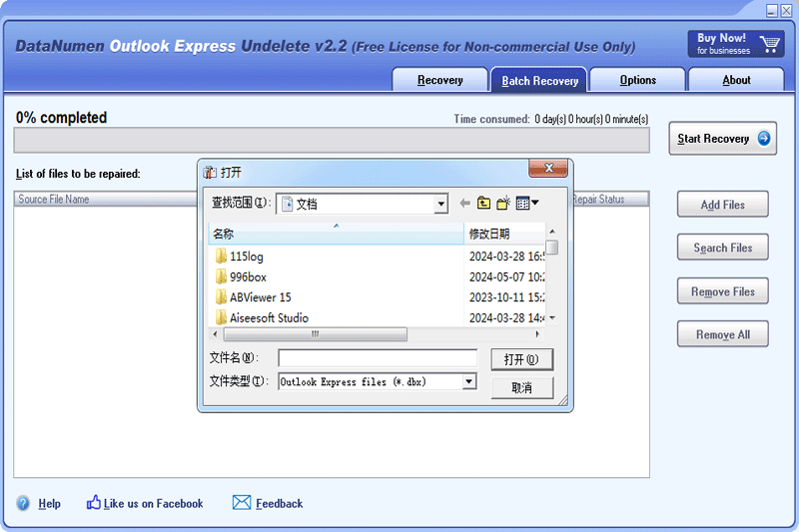Click date 2023-10-11 of ABViewer row
The image size is (799, 532).
[507, 297]
